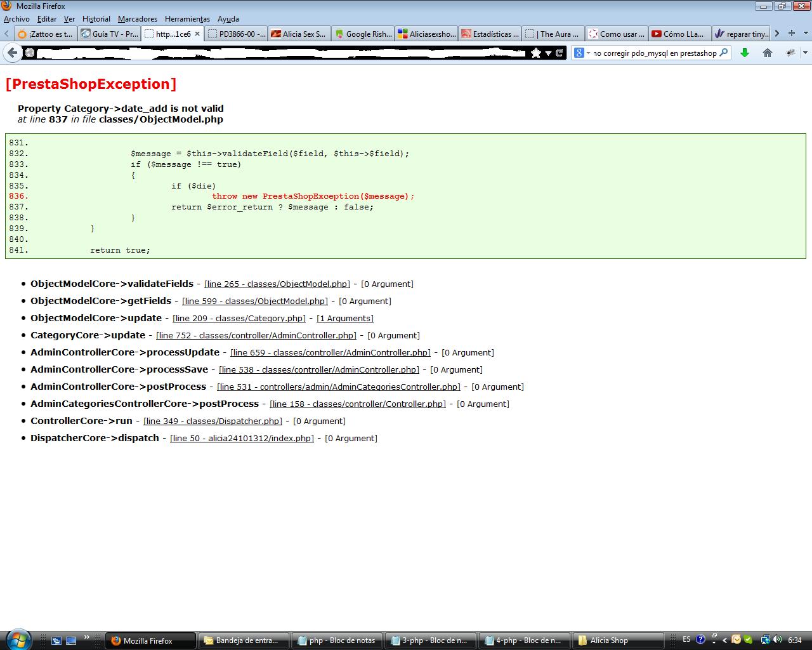This screenshot has height=650, width=812.
Task: Open 3-php - Bloc de n... taskbar button
Action: pos(431,640)
